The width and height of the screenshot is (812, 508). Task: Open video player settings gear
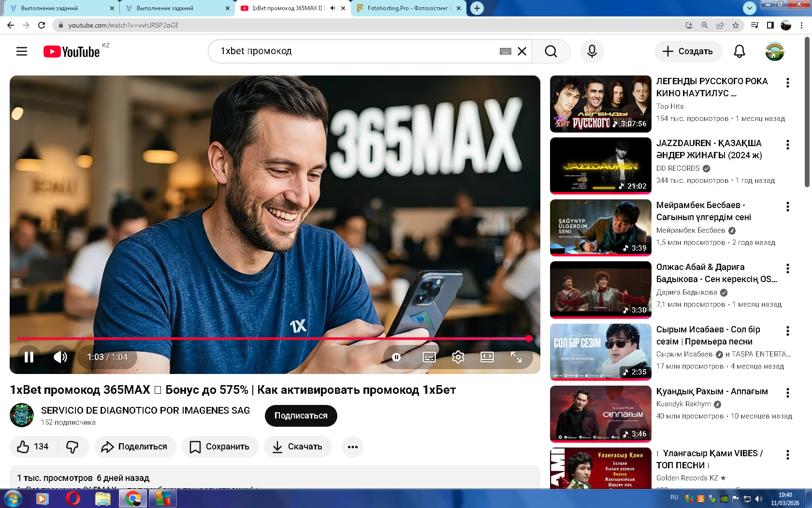pyautogui.click(x=458, y=357)
